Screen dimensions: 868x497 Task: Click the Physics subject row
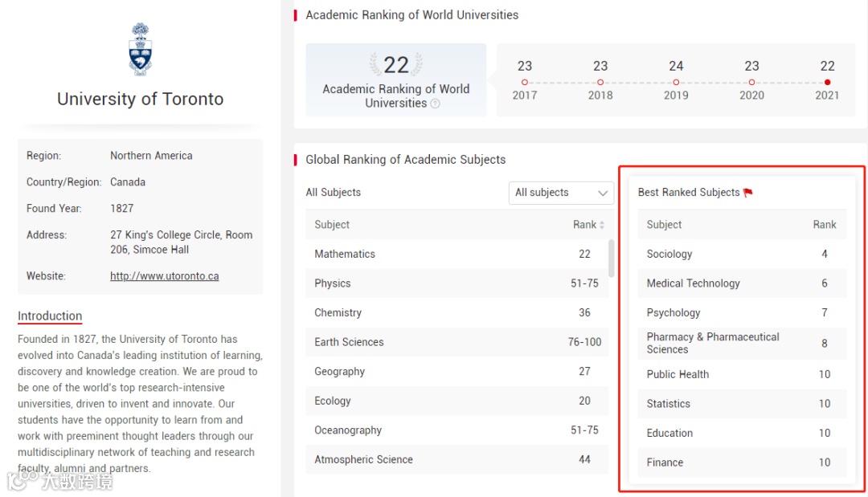pos(457,283)
